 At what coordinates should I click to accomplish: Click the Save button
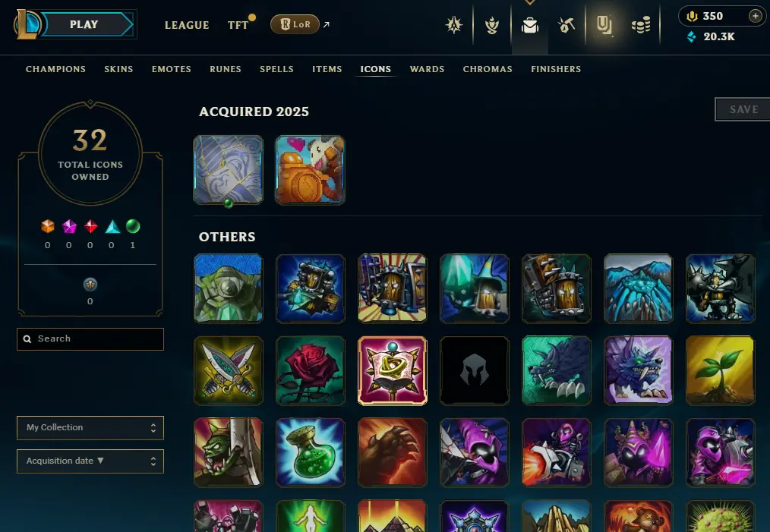click(x=743, y=109)
